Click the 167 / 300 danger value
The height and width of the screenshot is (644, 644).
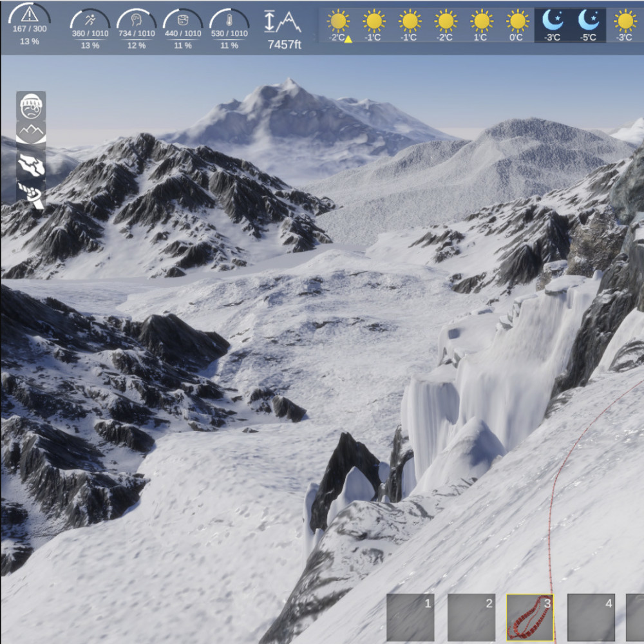point(29,29)
